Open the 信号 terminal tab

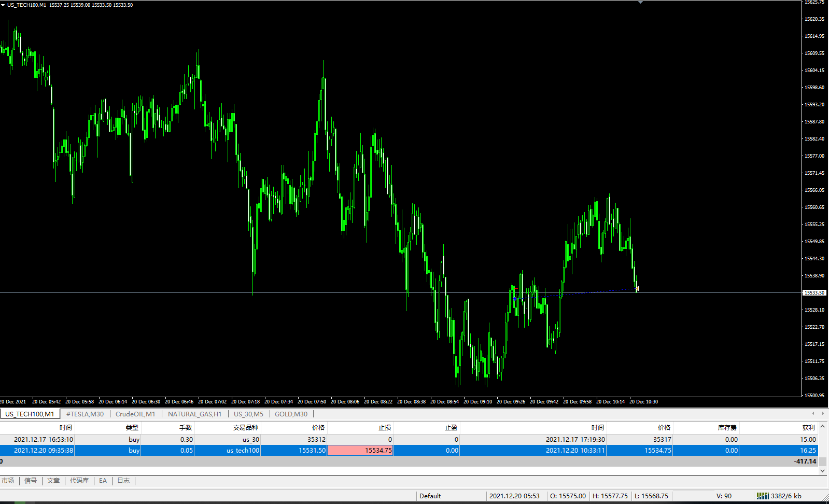pyautogui.click(x=31, y=481)
